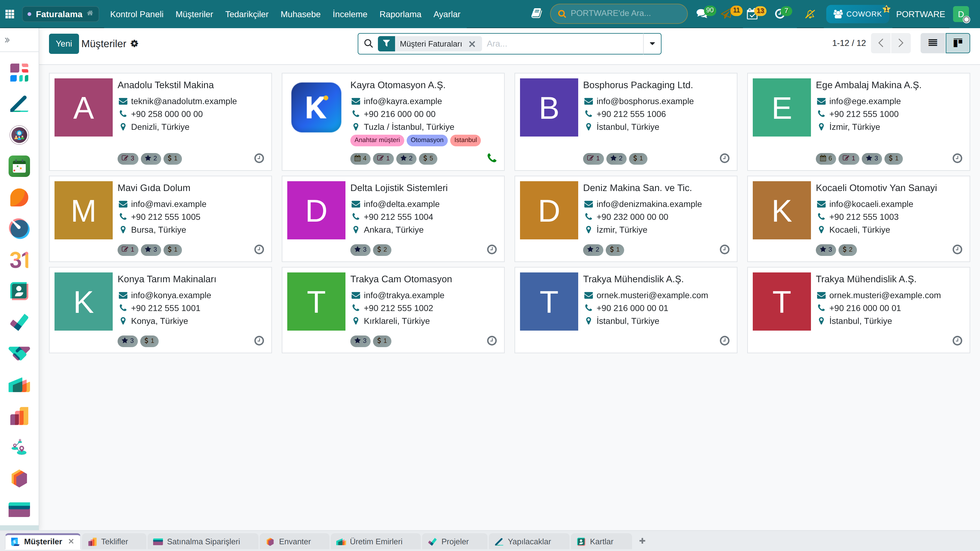Viewport: 980px width, 551px height.
Task: Open the orange circle app icon in sidebar
Action: click(19, 197)
